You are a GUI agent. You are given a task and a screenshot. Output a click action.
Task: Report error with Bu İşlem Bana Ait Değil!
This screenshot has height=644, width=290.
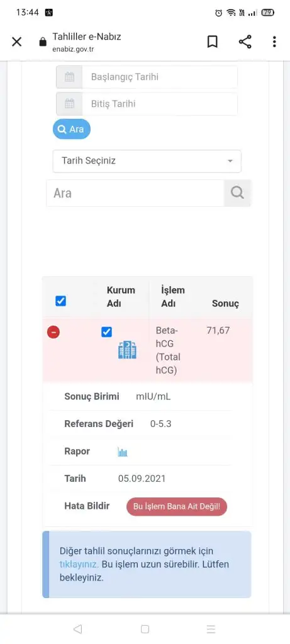pyautogui.click(x=177, y=506)
